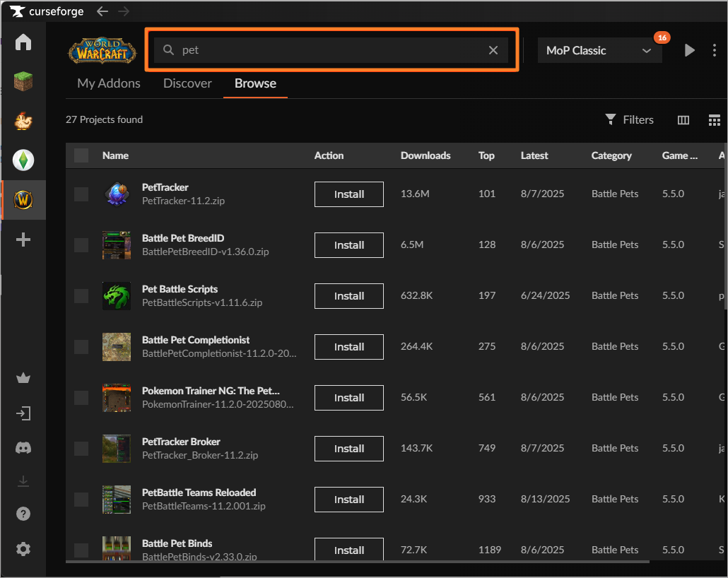Open the CurseForge home page icon
728x578 pixels.
pos(23,42)
